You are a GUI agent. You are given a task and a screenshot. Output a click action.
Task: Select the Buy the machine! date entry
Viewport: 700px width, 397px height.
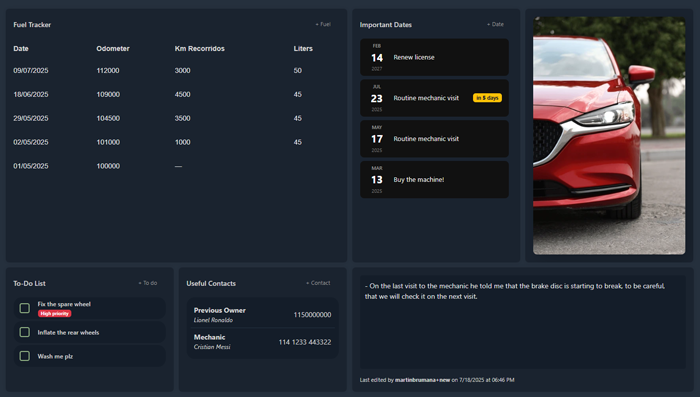(x=434, y=180)
